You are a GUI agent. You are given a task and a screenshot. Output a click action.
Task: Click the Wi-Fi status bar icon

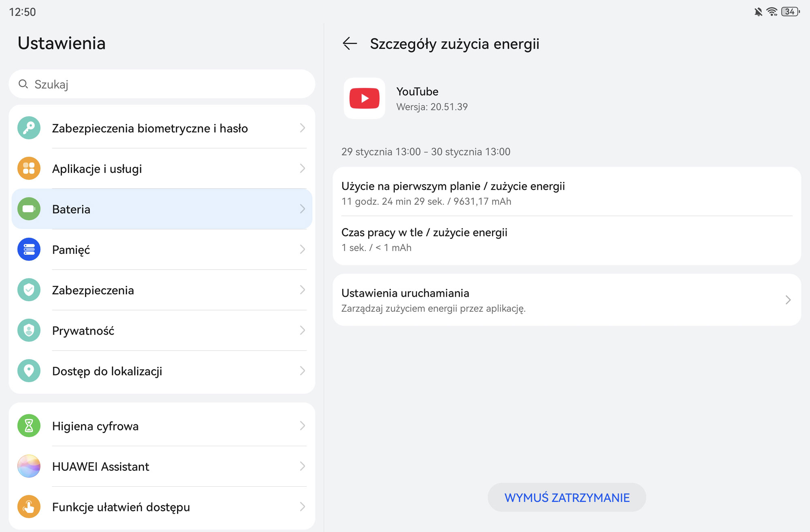click(772, 12)
